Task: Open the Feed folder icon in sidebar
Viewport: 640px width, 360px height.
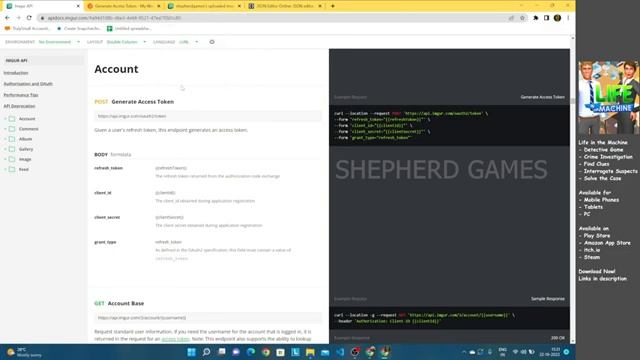Action: [12, 169]
